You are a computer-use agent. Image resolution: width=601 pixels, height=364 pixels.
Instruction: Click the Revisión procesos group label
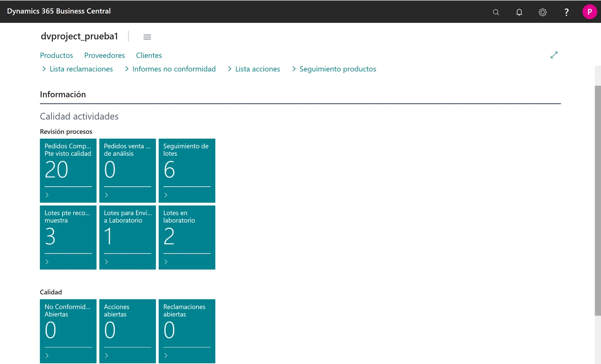tap(66, 131)
